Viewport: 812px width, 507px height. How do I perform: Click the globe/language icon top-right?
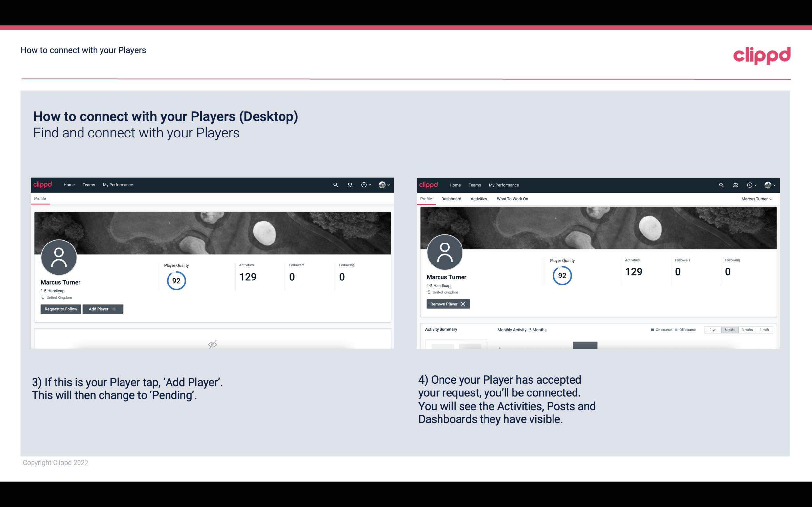[x=768, y=184]
